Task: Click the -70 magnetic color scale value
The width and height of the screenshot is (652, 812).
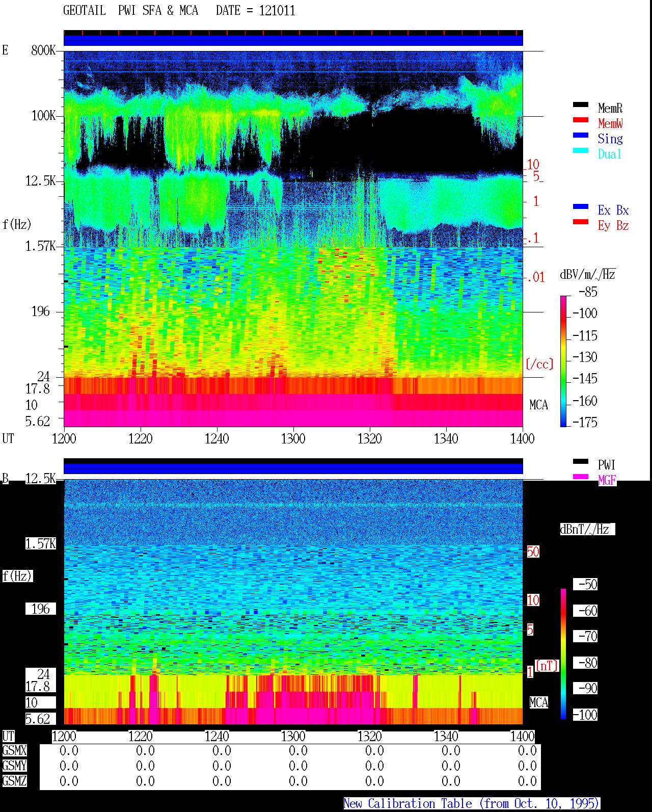Action: tap(585, 636)
